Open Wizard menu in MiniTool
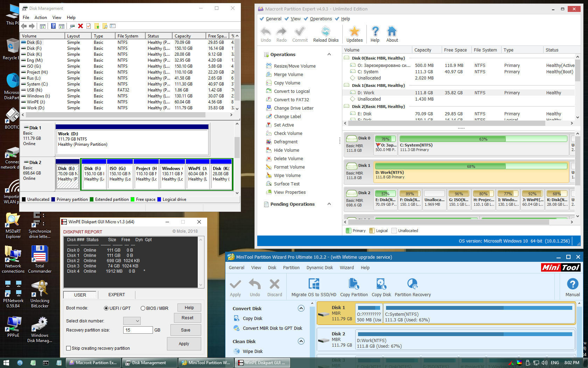Image resolution: width=588 pixels, height=368 pixels. coord(346,268)
